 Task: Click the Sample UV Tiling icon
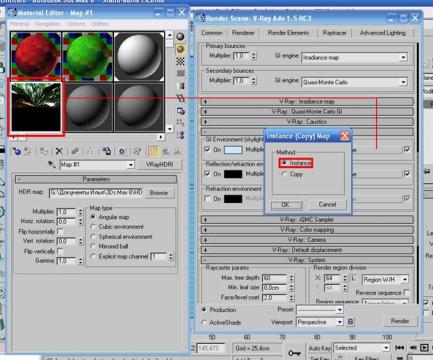point(180,73)
